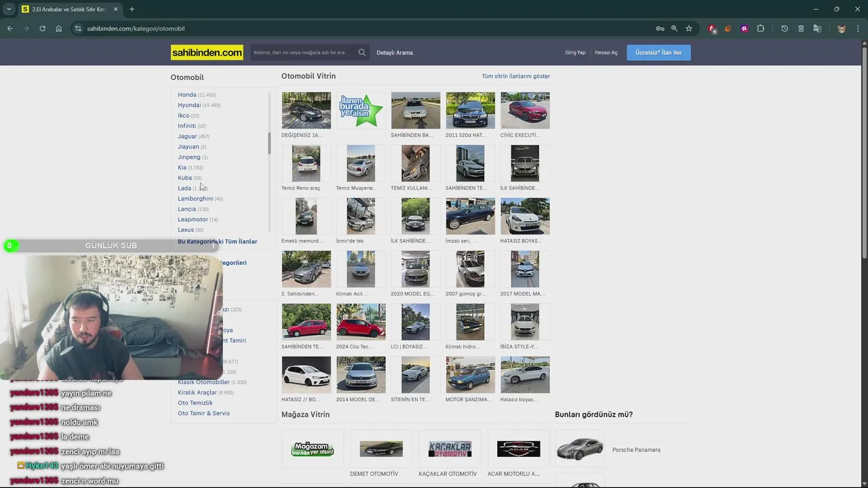This screenshot has width=868, height=488.
Task: Click the translate extension icon
Action: click(817, 28)
